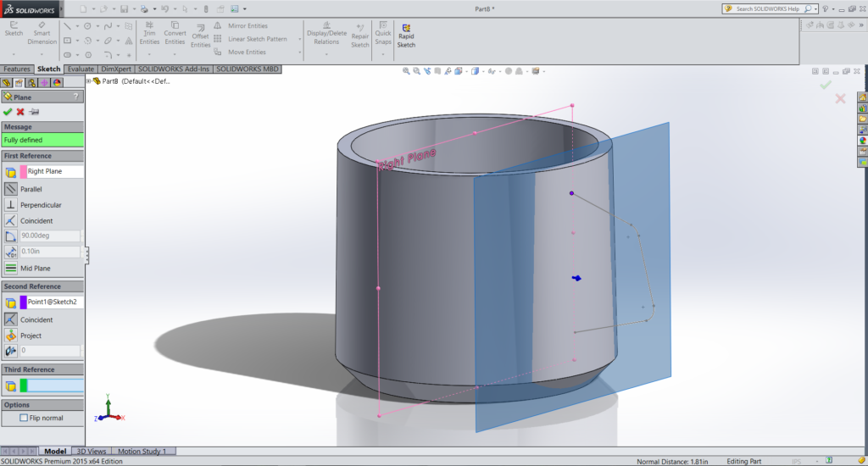
Task: Click Zoom to Area in view toolbar
Action: pyautogui.click(x=416, y=71)
